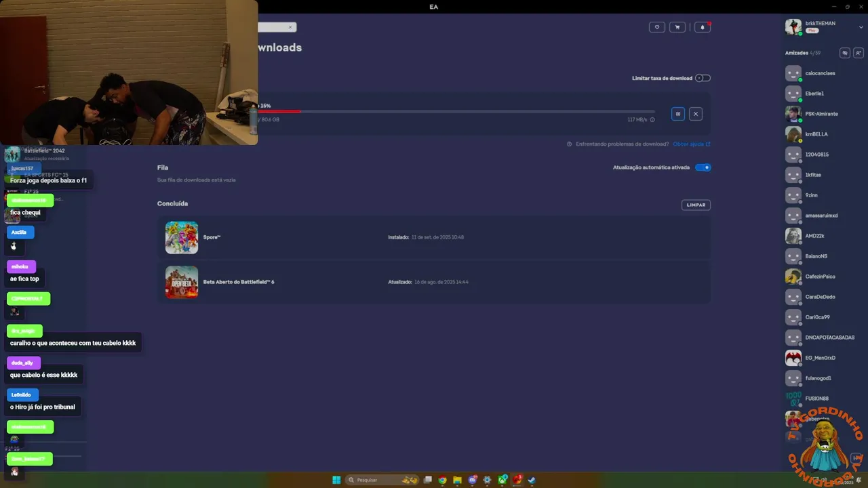Click friend name fulanogod1

[818, 378]
